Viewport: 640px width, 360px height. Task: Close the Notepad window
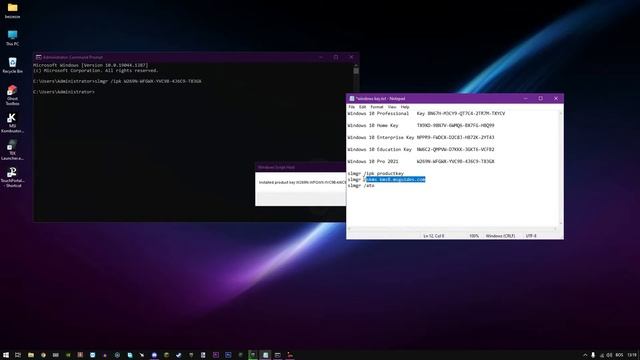[x=556, y=98]
